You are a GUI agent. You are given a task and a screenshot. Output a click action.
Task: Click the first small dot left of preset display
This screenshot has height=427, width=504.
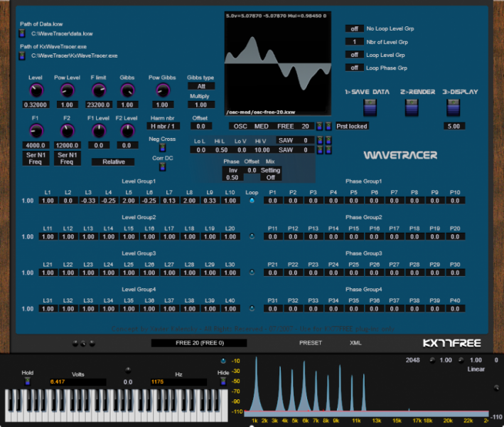click(x=75, y=343)
